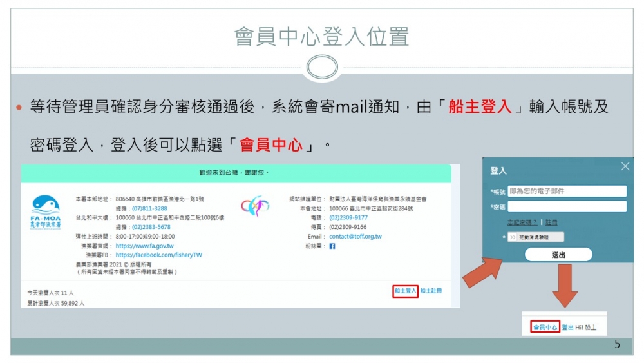Click the 註冊 link in login dialog
Viewport: 644px width, 363px height.
pos(552,222)
